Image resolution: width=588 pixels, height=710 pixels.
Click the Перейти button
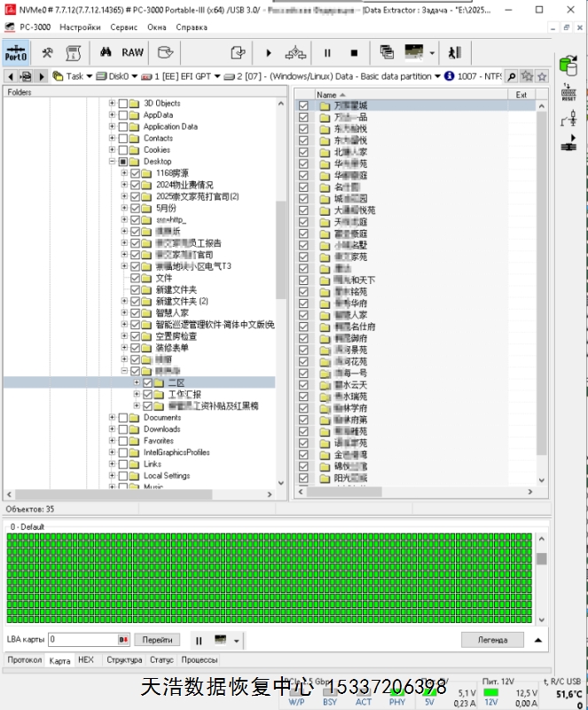158,640
